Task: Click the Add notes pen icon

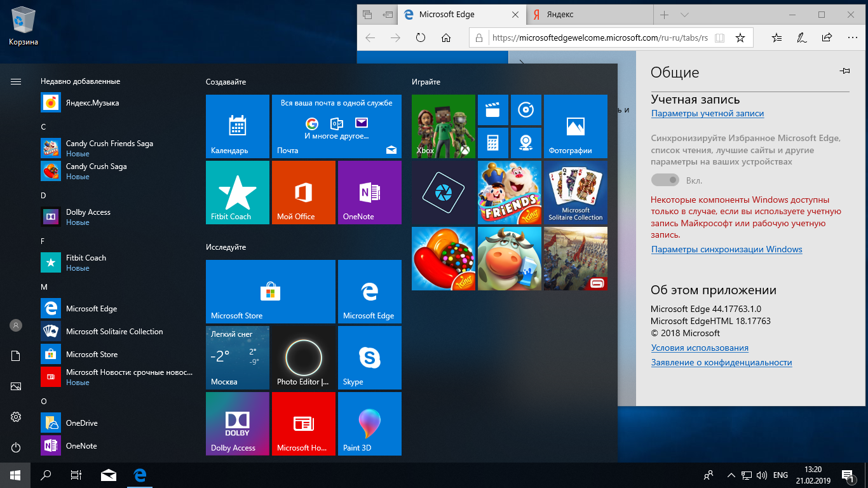Action: pyautogui.click(x=802, y=38)
